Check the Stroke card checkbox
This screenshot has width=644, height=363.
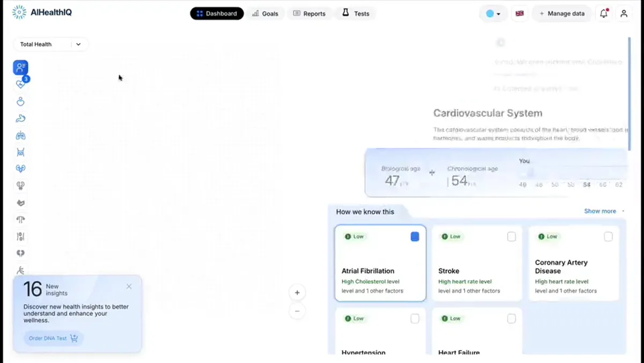(511, 236)
